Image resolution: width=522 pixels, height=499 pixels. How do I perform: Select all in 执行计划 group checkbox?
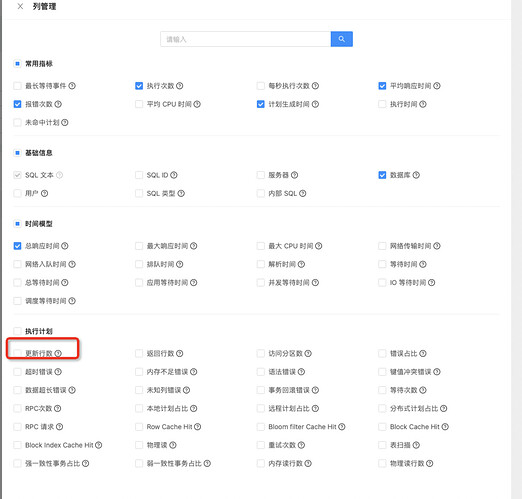tap(17, 331)
